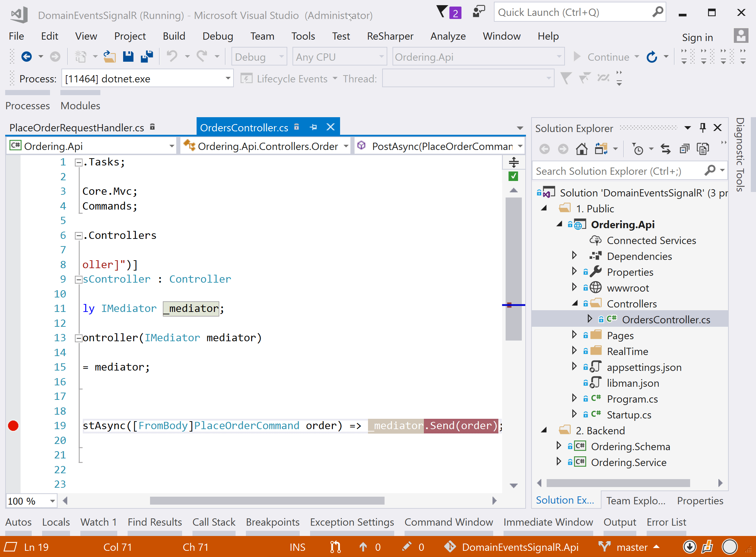Click Solution Explorer Home icon

pos(581,149)
